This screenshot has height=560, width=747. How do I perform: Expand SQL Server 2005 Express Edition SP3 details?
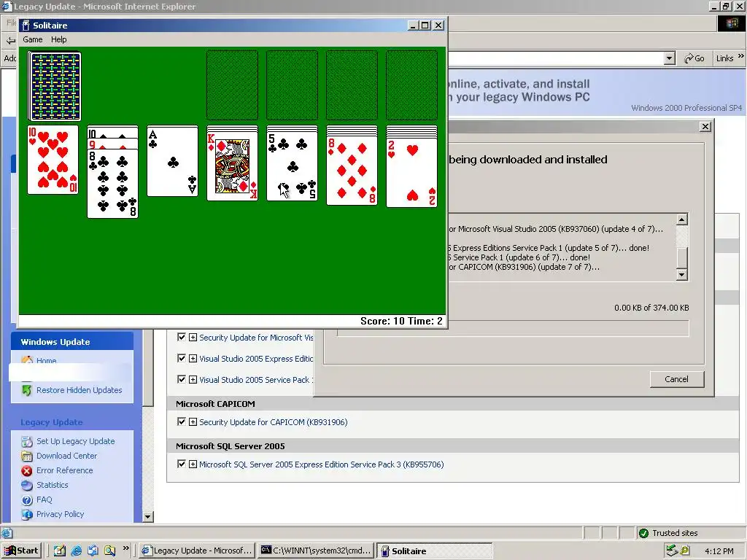click(x=193, y=464)
